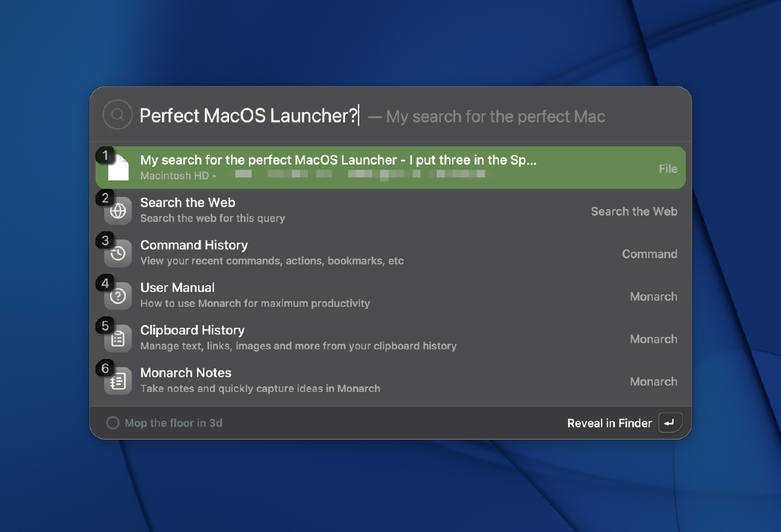The height and width of the screenshot is (532, 781).
Task: Click the Search the Web globe icon
Action: (x=118, y=211)
